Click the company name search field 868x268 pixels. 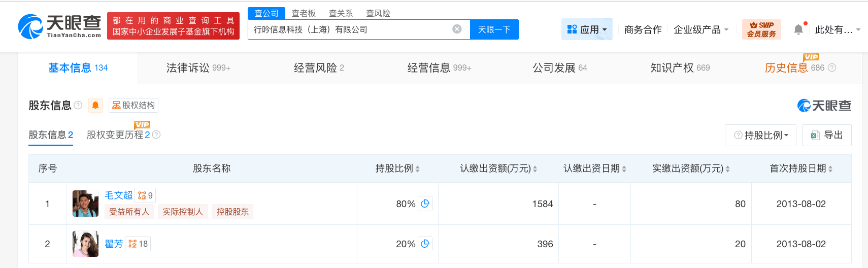350,29
